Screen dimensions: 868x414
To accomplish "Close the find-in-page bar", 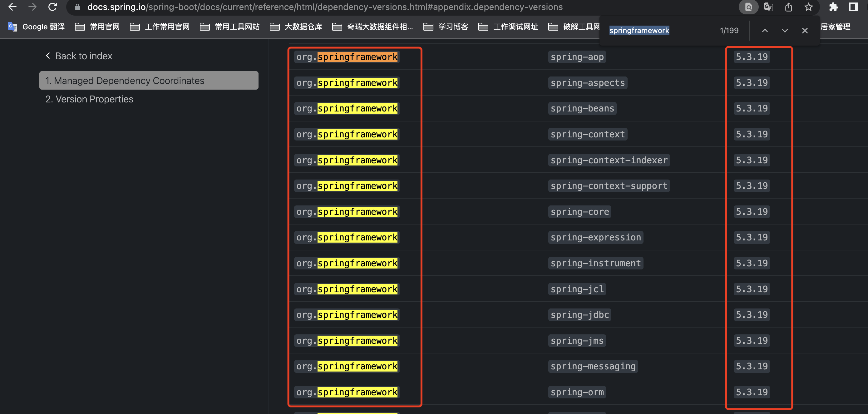I will [x=805, y=31].
